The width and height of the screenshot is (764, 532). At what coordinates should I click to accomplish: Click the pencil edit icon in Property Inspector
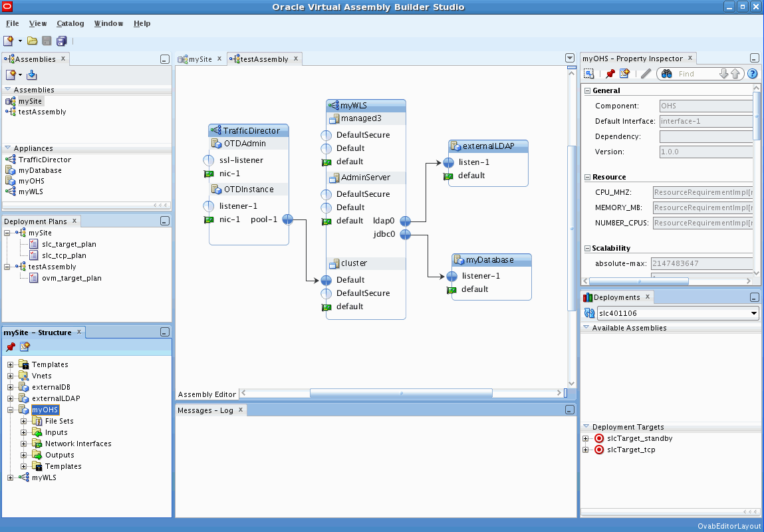coord(646,74)
